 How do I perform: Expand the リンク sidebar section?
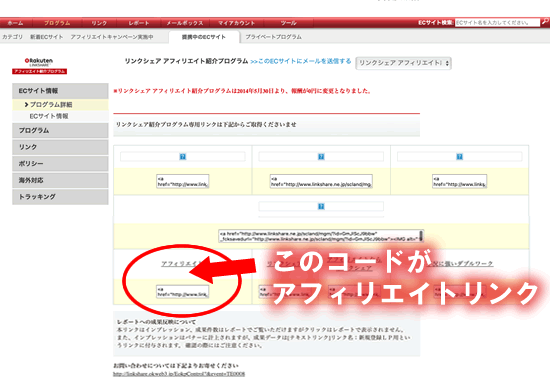click(x=60, y=147)
